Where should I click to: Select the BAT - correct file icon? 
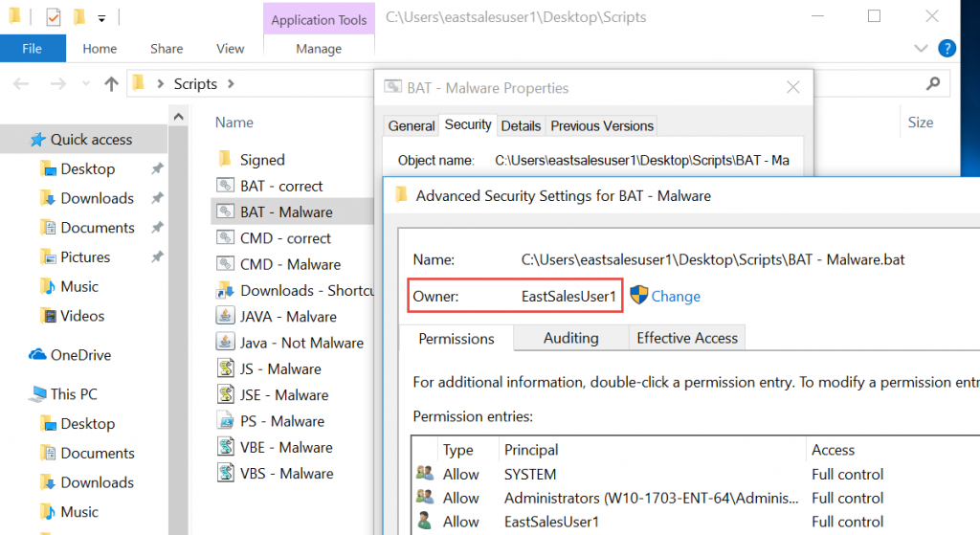[x=225, y=186]
